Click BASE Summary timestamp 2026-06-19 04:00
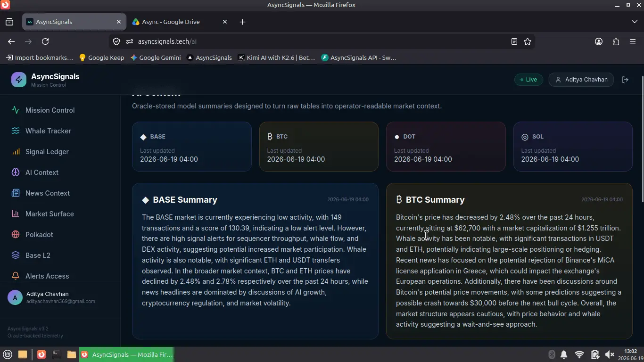Image resolution: width=644 pixels, height=362 pixels. coord(348,200)
